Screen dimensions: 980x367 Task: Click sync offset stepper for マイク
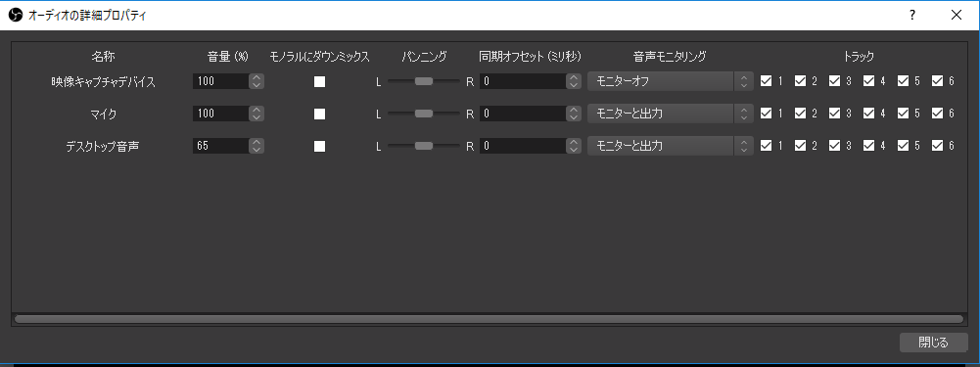pyautogui.click(x=574, y=114)
